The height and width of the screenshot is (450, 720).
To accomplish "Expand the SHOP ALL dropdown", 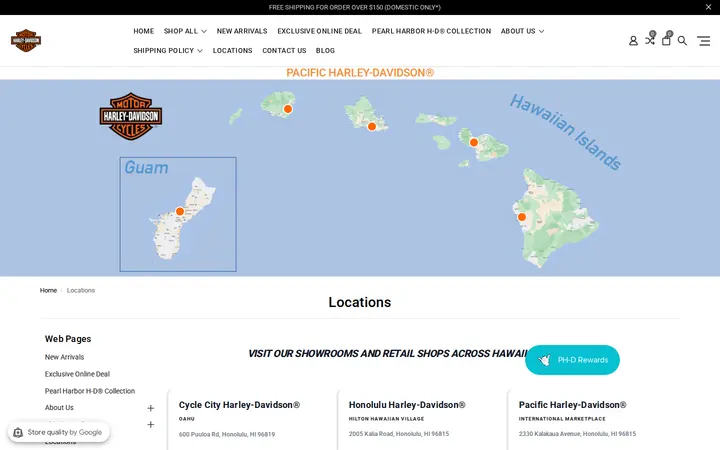I will pyautogui.click(x=185, y=31).
